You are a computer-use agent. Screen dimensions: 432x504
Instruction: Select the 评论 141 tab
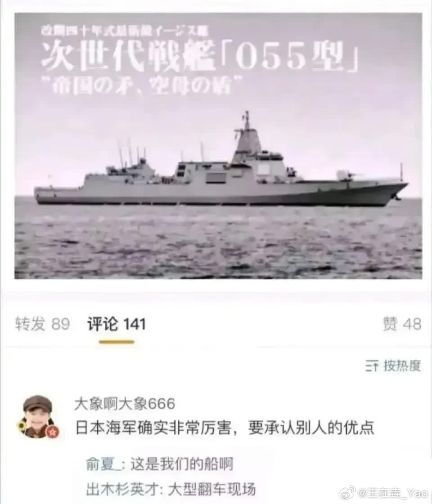point(117,324)
